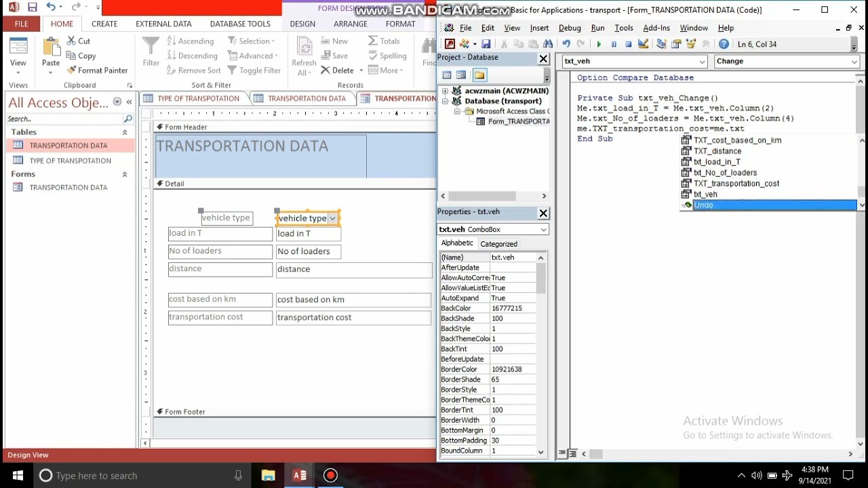Click the Reset stop icon in VBA toolbar

click(x=629, y=44)
